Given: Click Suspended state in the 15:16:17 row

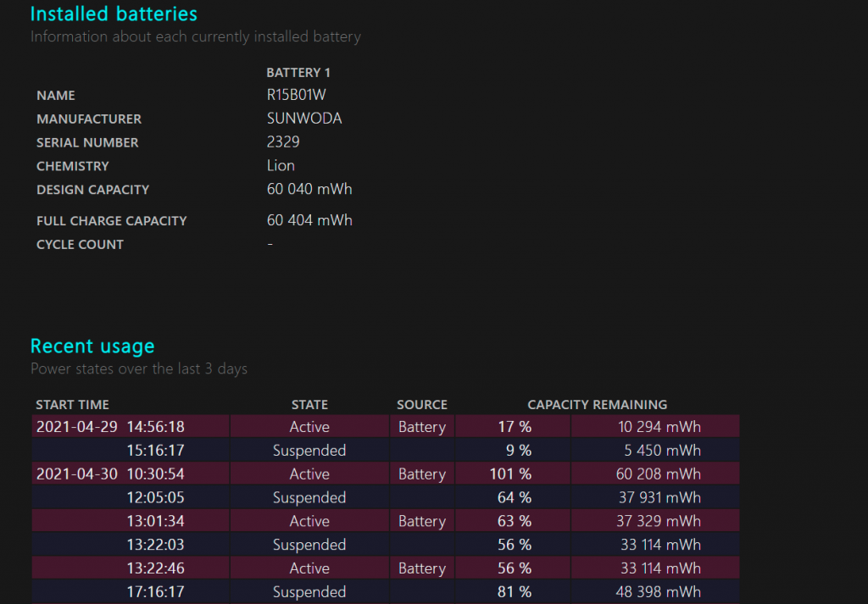Looking at the screenshot, I should point(309,451).
